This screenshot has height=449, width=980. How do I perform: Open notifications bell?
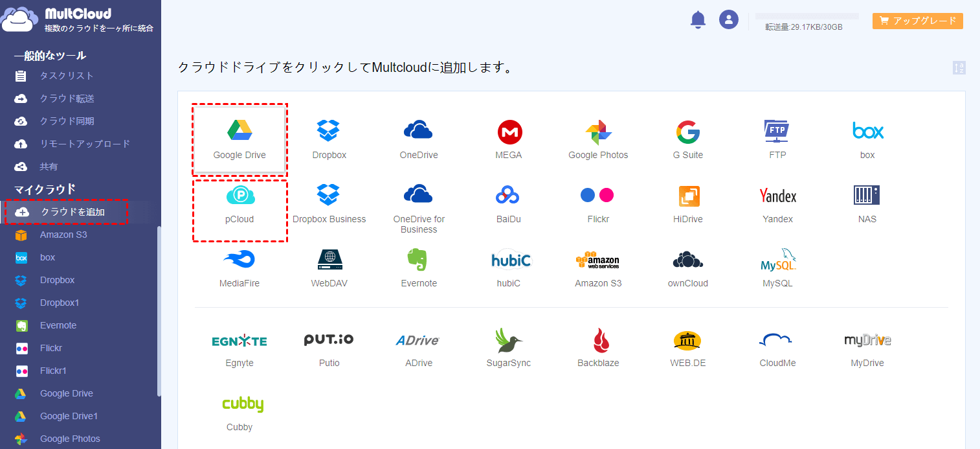tap(698, 20)
